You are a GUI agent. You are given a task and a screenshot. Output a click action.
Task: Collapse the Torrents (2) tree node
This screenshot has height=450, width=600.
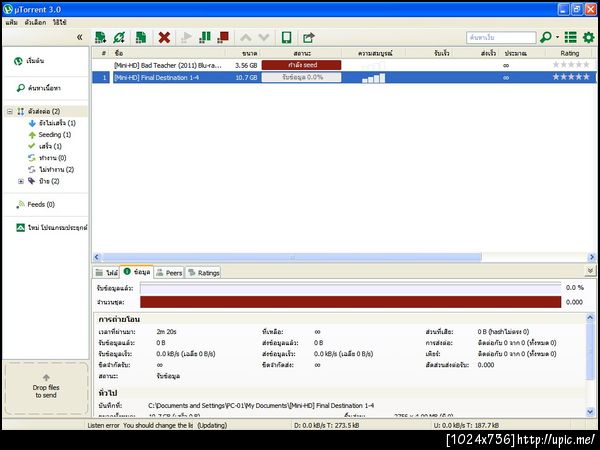pyautogui.click(x=10, y=112)
